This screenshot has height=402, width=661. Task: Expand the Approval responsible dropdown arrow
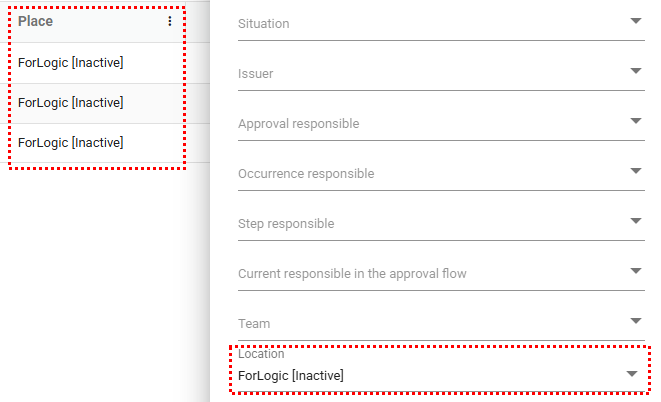[x=636, y=120]
